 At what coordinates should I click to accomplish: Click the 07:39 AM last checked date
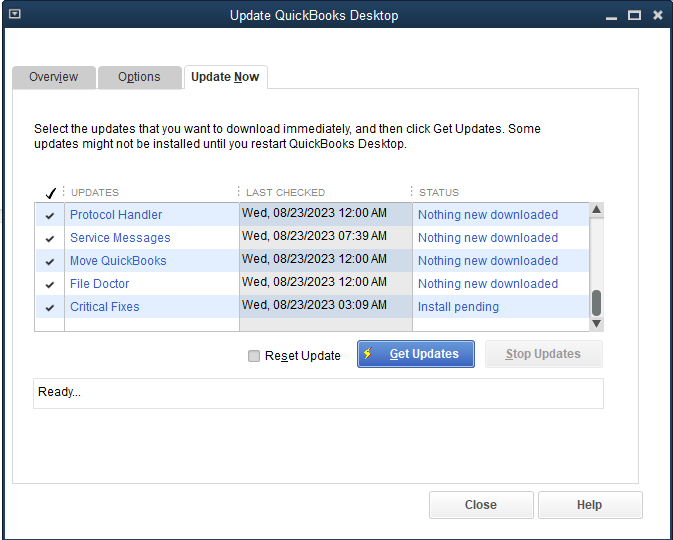pos(314,236)
